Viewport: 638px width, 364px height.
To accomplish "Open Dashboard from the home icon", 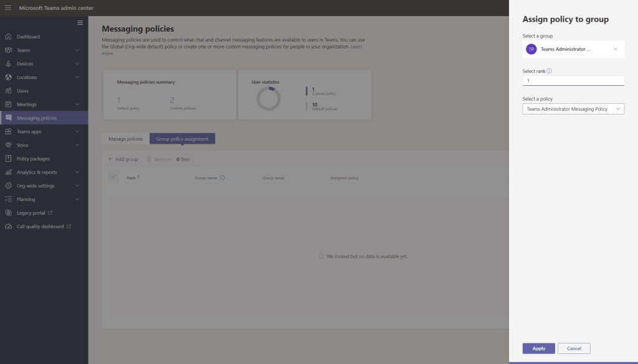I will click(x=8, y=37).
